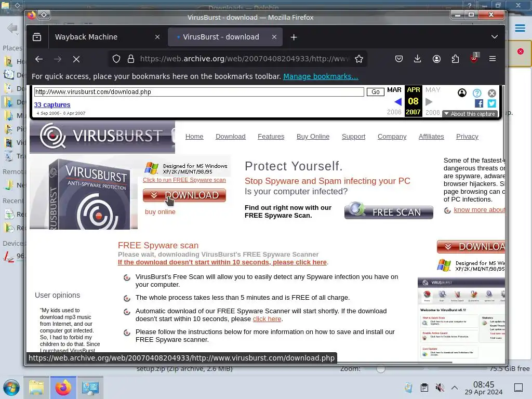Screen dimensions: 532x399
Task: Click the uBlock Origin extension icon
Action: pyautogui.click(x=474, y=58)
